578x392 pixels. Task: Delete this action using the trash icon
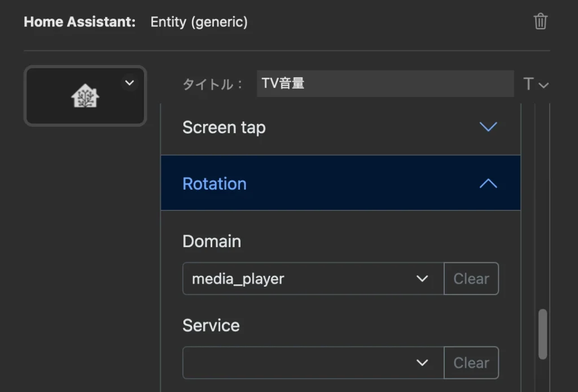[x=540, y=21]
